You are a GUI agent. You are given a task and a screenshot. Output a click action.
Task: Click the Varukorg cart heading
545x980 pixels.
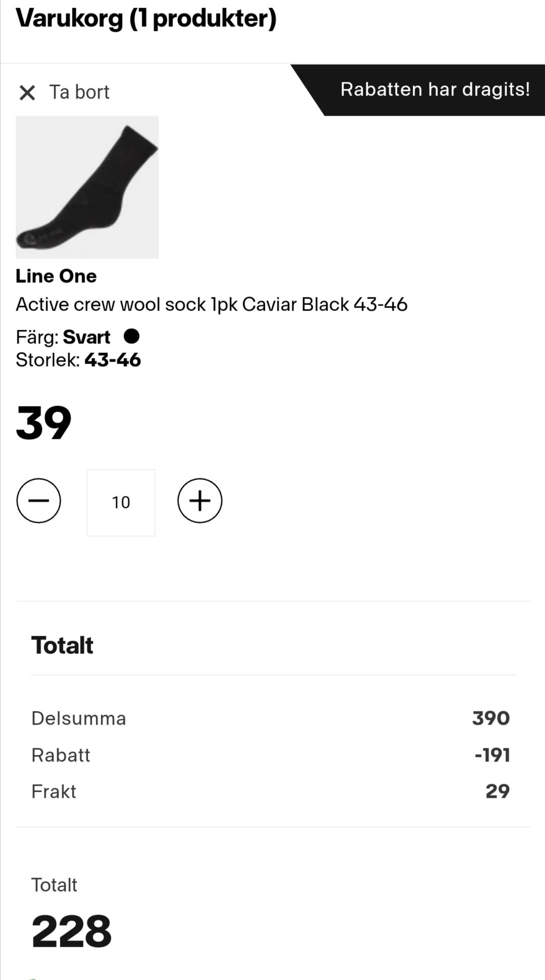[146, 19]
